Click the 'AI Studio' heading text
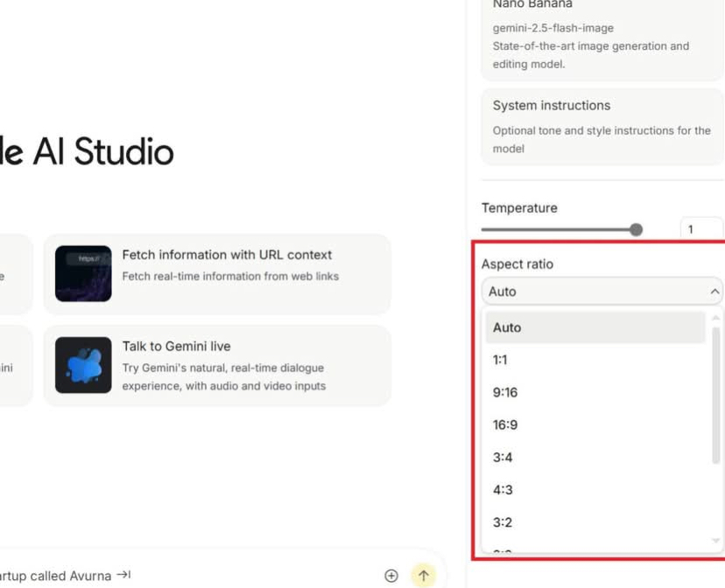725x588 pixels. [x=103, y=151]
